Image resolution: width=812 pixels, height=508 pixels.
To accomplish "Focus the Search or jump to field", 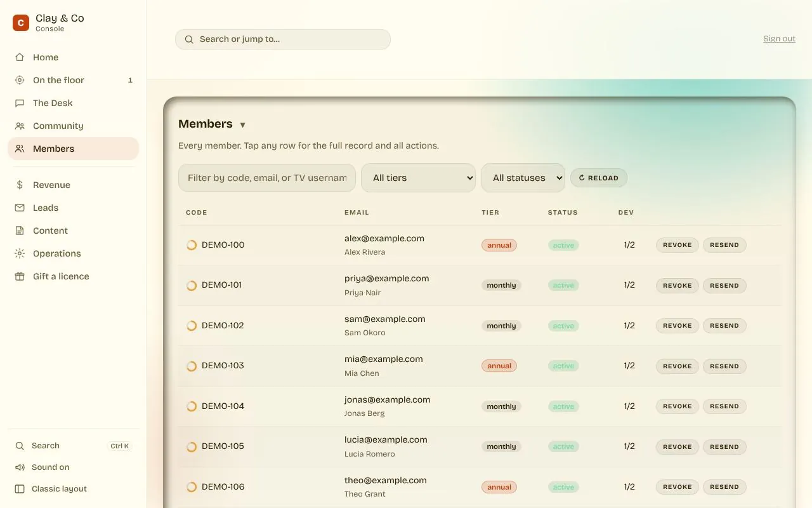I will (283, 39).
